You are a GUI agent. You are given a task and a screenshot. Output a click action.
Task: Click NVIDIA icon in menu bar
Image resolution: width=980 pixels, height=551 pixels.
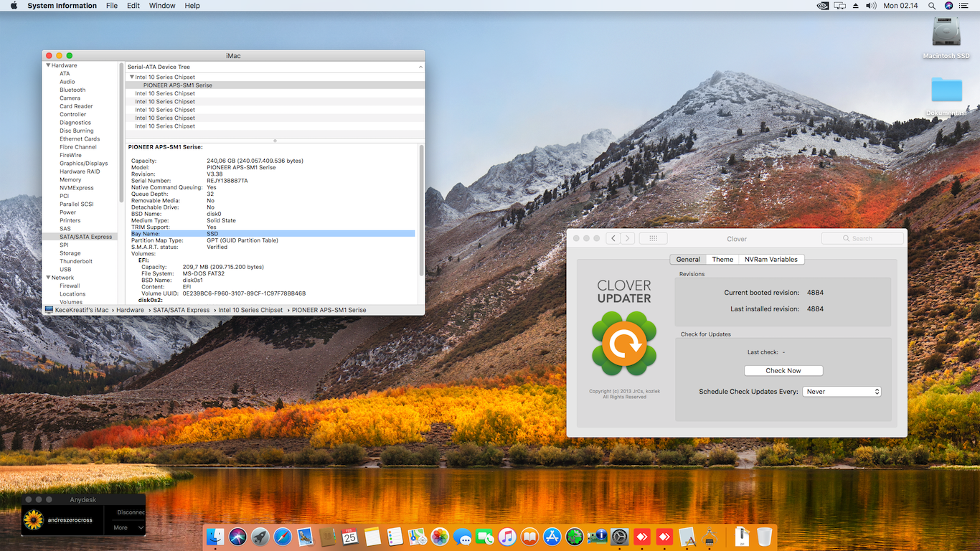click(x=822, y=6)
